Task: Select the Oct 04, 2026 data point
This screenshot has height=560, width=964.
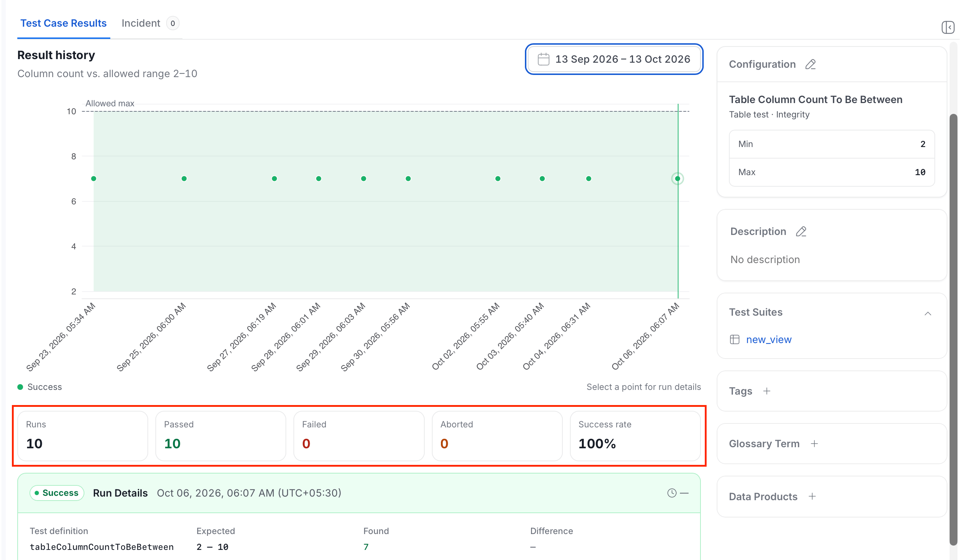Action: coord(588,178)
